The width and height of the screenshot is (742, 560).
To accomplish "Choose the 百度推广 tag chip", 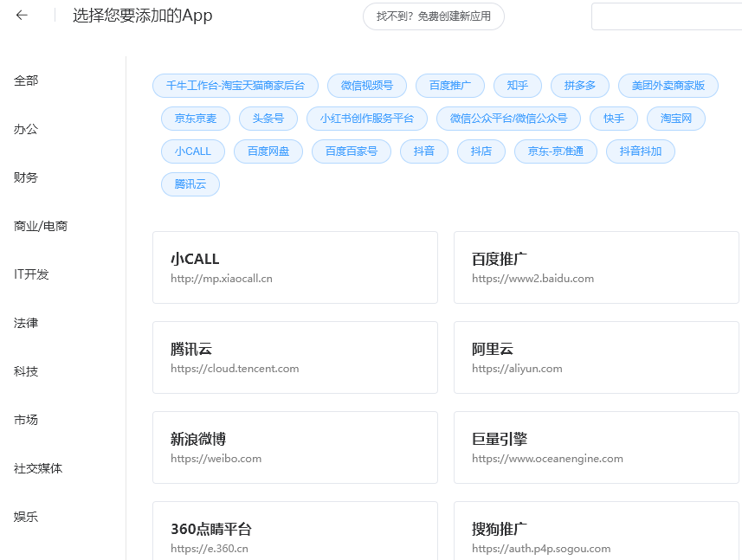I will click(x=450, y=86).
